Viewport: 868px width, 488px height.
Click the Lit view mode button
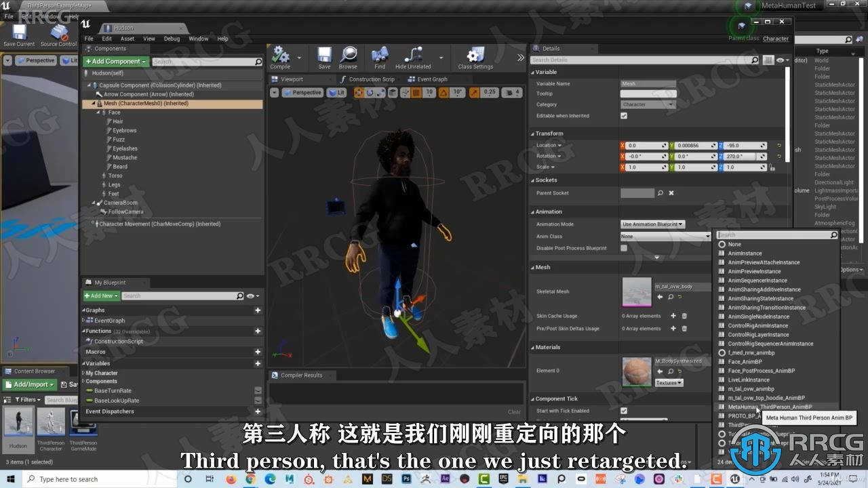coord(336,93)
